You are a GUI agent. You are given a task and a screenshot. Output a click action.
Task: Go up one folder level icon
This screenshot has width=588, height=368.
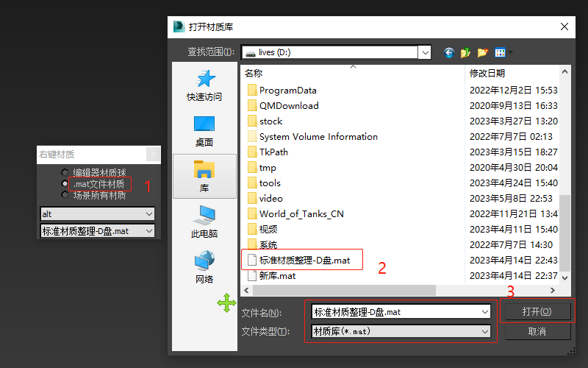pyautogui.click(x=465, y=52)
